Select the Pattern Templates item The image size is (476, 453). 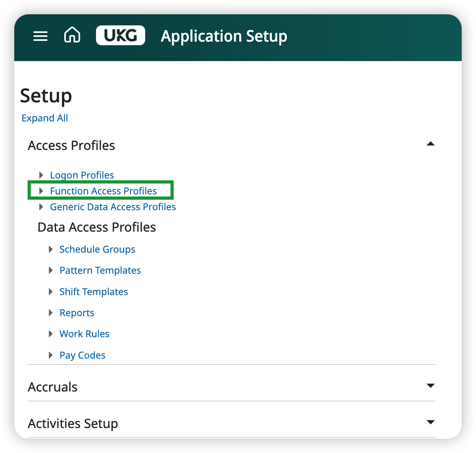[x=100, y=270]
